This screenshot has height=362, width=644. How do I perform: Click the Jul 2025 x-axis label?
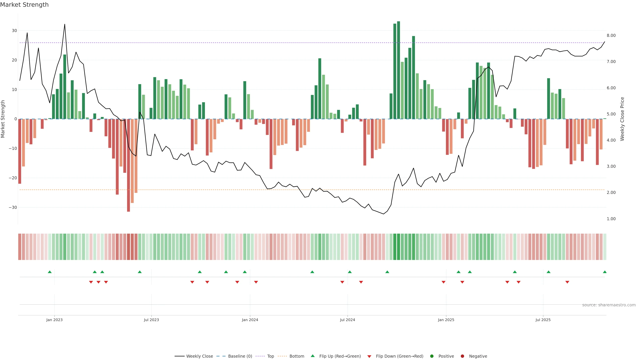(x=543, y=320)
